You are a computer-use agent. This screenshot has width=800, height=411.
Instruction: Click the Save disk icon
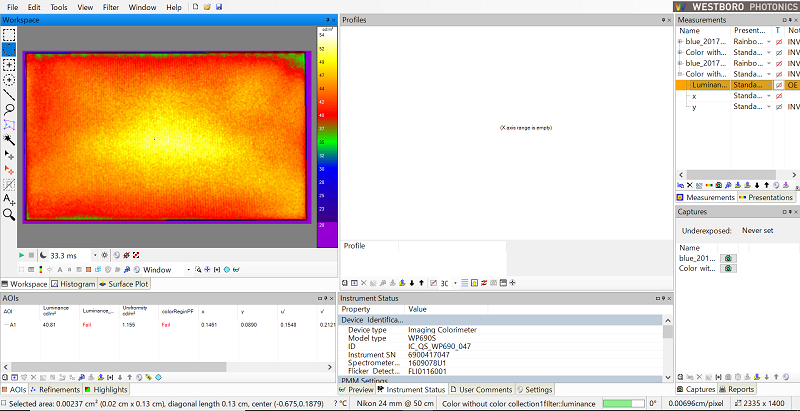[x=219, y=7]
